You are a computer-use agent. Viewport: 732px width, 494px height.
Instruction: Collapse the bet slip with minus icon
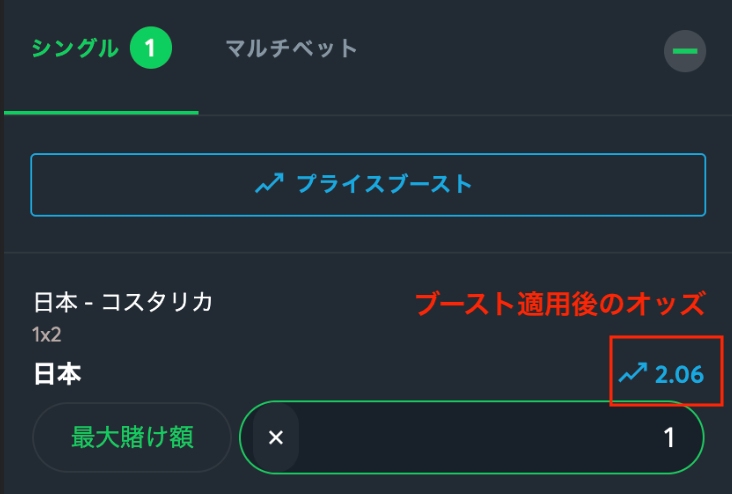(685, 50)
